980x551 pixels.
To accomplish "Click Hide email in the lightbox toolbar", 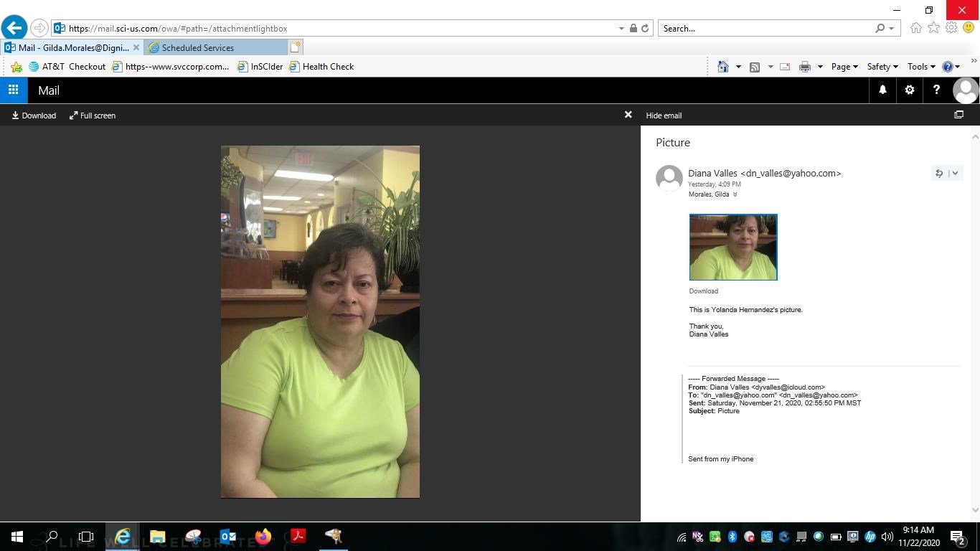I will [x=663, y=115].
